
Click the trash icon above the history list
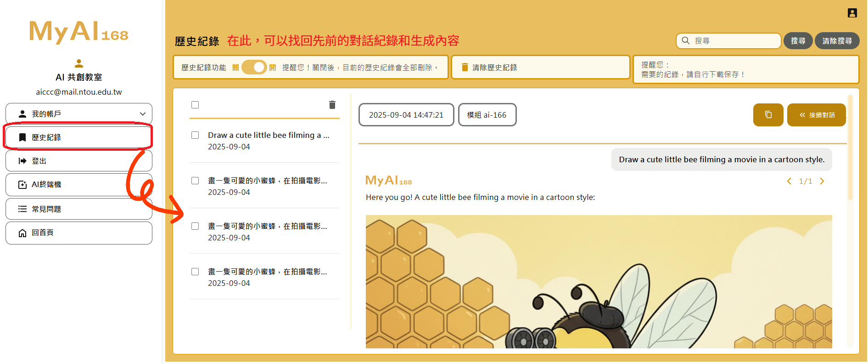pos(332,105)
